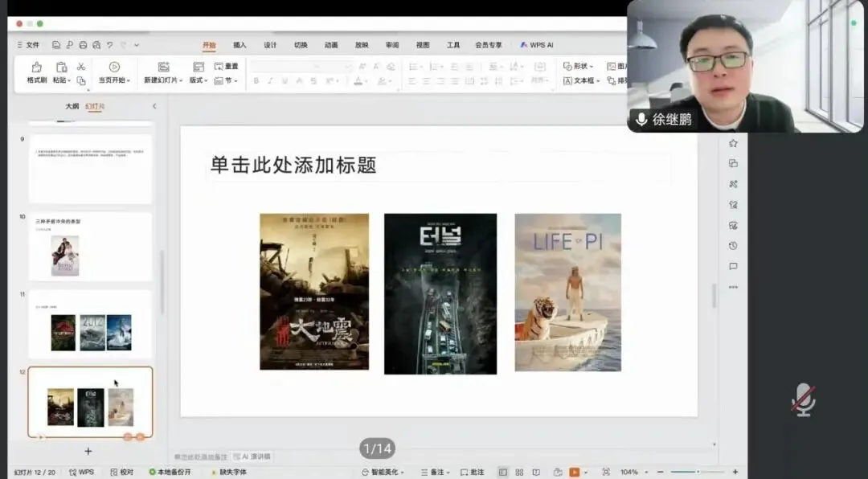This screenshot has width=868, height=479.
Task: Open the 节 section dropdown
Action: click(x=226, y=81)
